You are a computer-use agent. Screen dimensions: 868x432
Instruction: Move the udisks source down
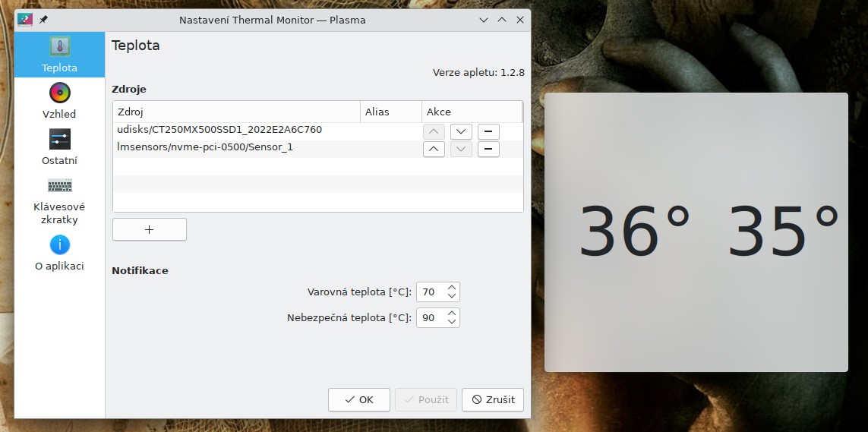tap(461, 131)
